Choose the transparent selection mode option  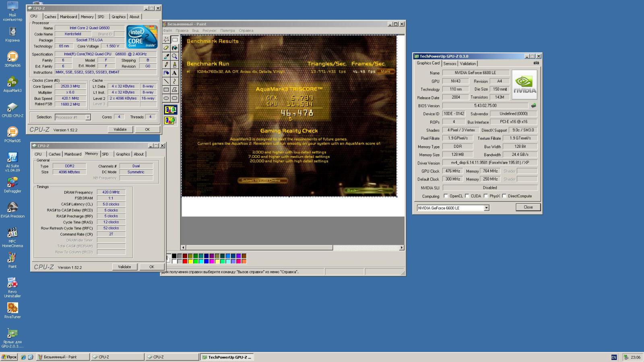(170, 120)
